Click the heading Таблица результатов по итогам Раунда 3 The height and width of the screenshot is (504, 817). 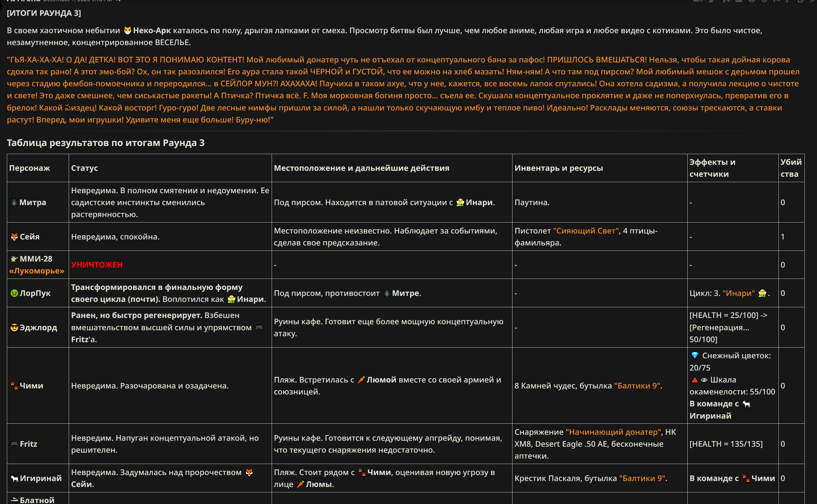tap(106, 143)
